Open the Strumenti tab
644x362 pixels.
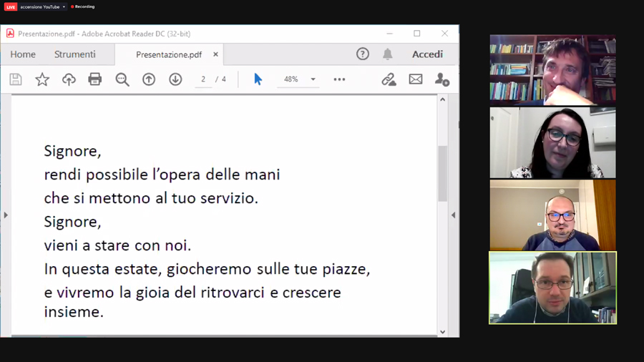74,54
